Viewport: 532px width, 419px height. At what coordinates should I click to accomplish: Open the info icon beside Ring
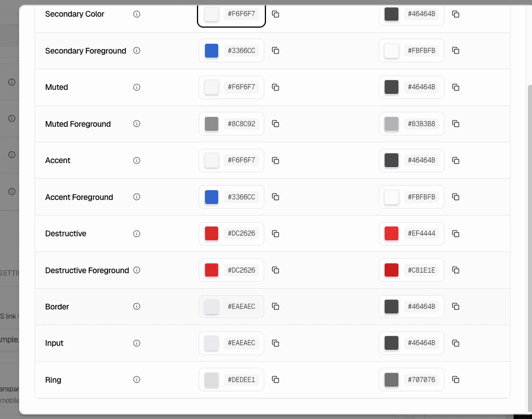[x=136, y=379]
